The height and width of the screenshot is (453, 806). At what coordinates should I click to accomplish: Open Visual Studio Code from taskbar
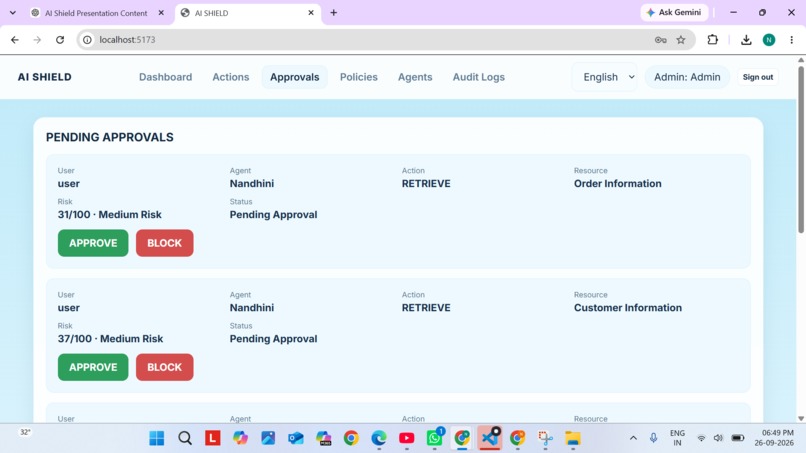coord(489,438)
